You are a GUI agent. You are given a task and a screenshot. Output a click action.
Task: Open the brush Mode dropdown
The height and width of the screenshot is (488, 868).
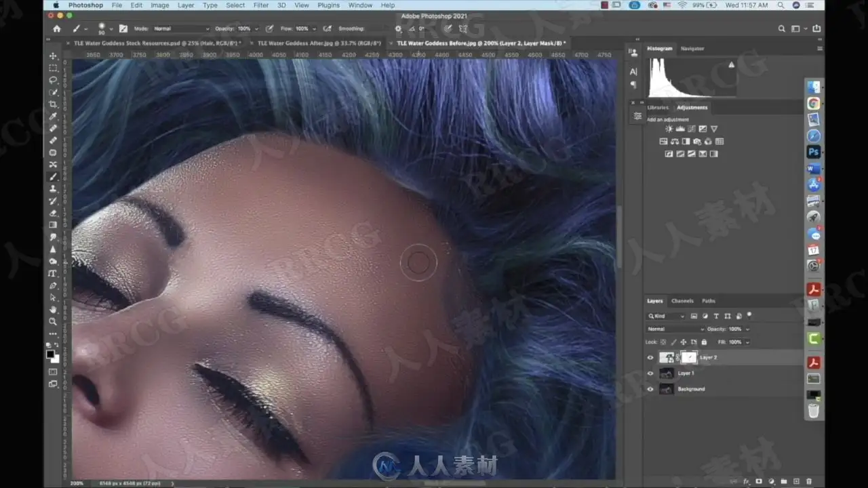[x=181, y=29]
